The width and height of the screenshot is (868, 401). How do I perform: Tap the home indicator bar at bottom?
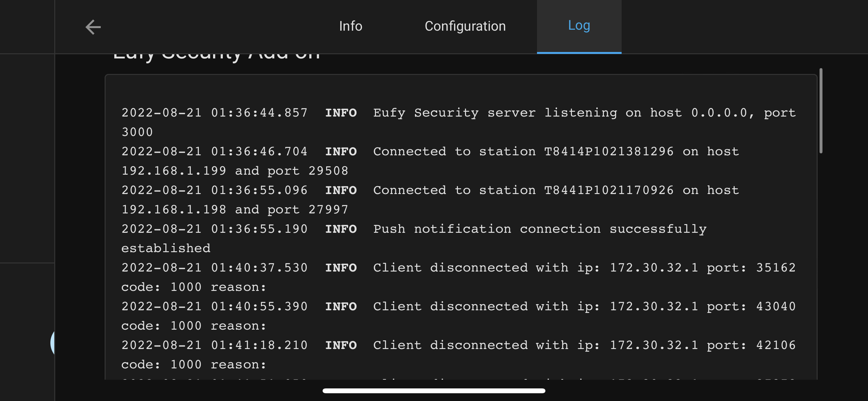pos(434,391)
